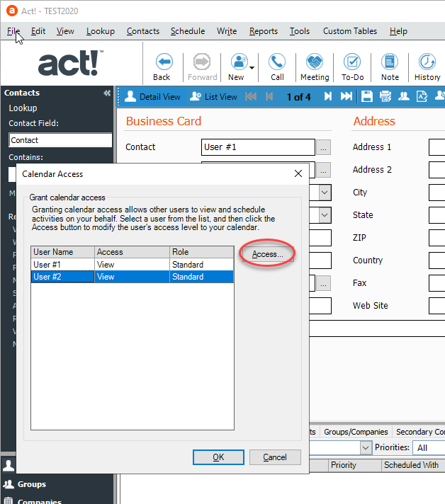Click the document write icon in blue toolbar
Screen dimensions: 445x504
(422, 96)
